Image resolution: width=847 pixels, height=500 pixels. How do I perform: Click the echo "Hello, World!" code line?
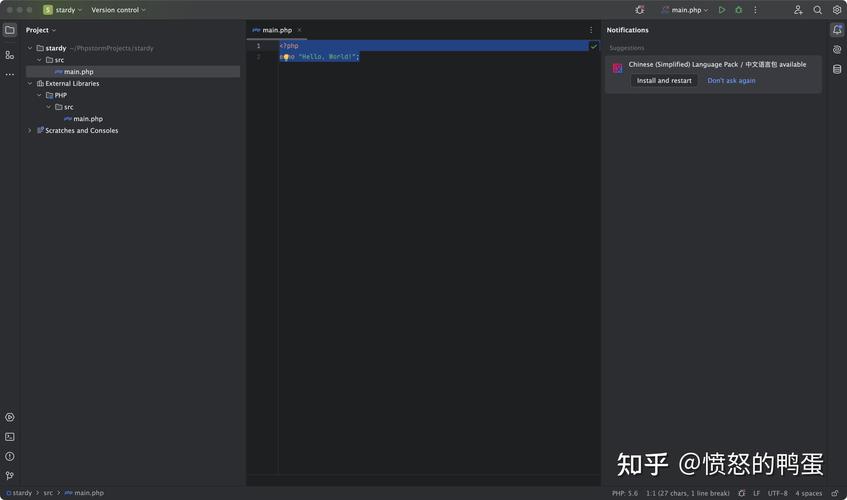click(319, 57)
